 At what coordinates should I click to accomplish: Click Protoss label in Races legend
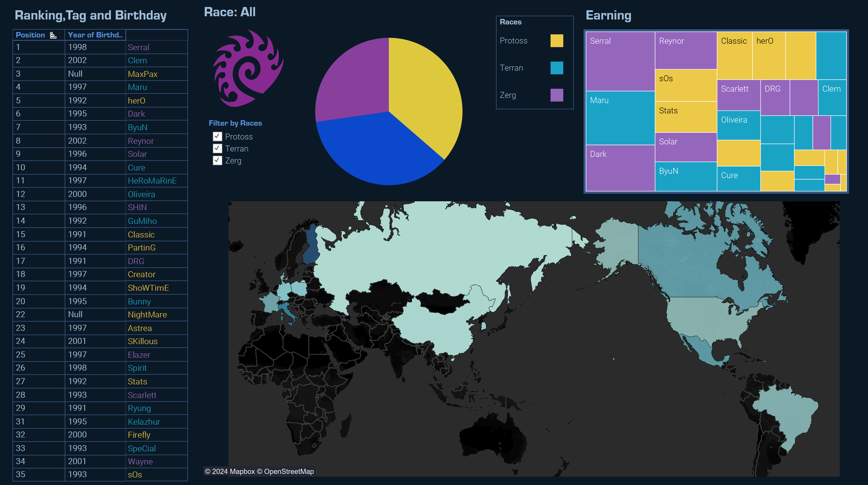point(513,41)
